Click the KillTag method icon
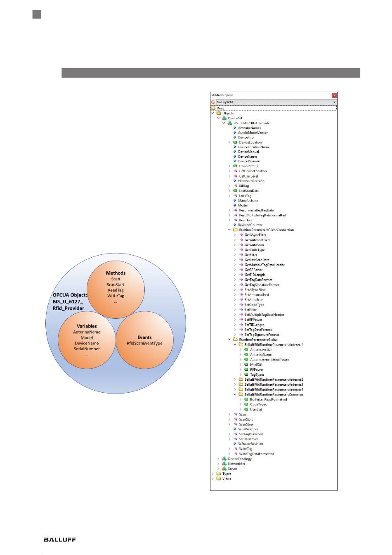Image resolution: width=392 pixels, height=555 pixels. (x=235, y=186)
